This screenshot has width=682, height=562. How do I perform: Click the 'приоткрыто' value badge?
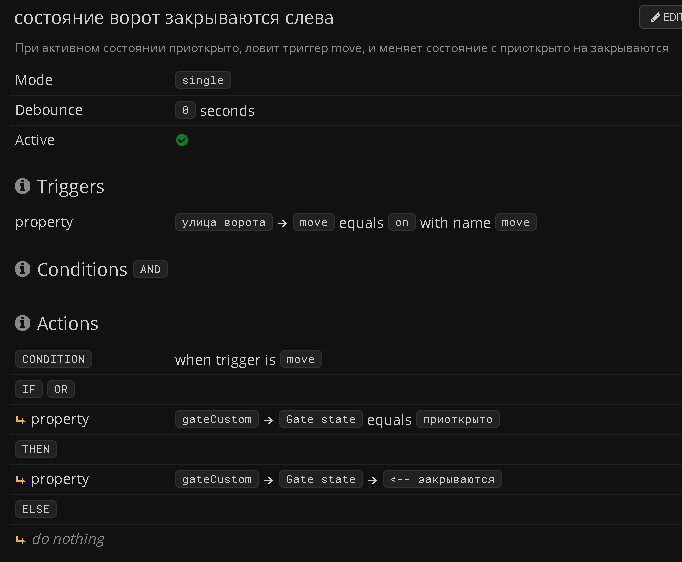click(457, 419)
